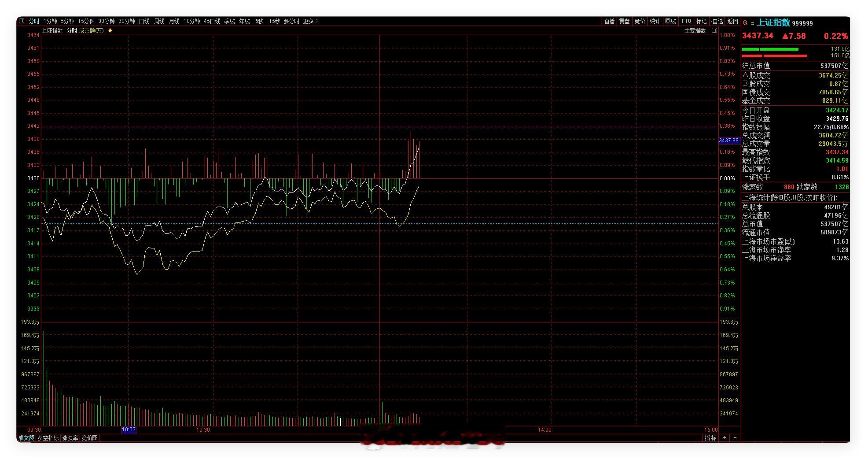Click the 上证指数 chart title label
Viewport: 868px width, 459px height.
(52, 30)
